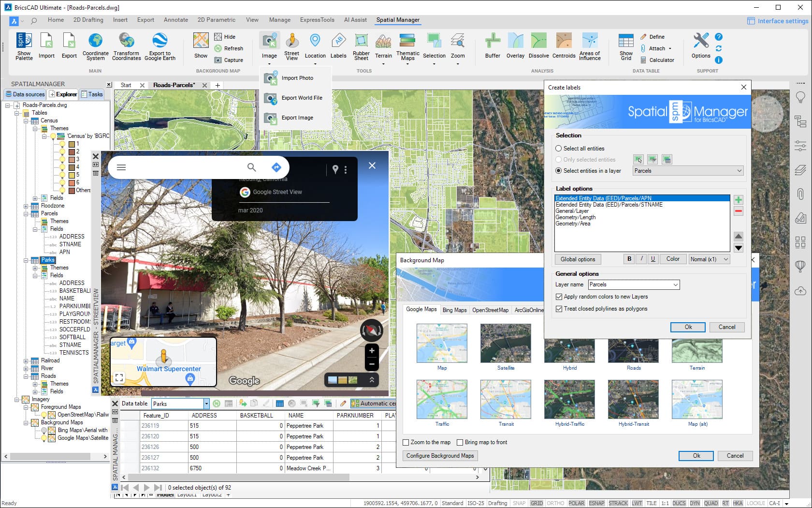This screenshot has height=508, width=812.
Task: Toggle POLAR in the status bar
Action: 576,503
